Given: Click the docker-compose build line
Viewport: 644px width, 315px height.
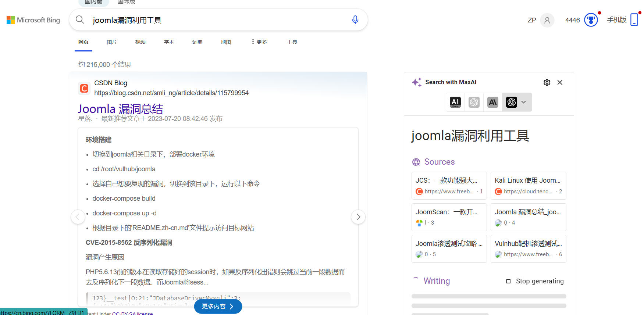Looking at the screenshot, I should coord(124,198).
